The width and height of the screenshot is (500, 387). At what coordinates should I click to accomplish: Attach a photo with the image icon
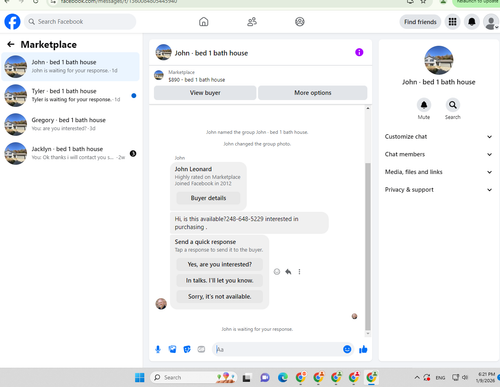coord(172,349)
